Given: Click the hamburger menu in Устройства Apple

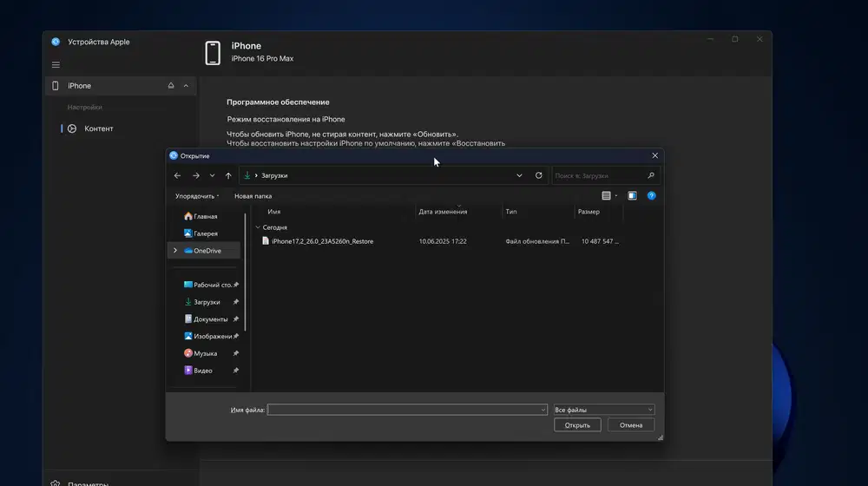Looking at the screenshot, I should click(x=56, y=65).
